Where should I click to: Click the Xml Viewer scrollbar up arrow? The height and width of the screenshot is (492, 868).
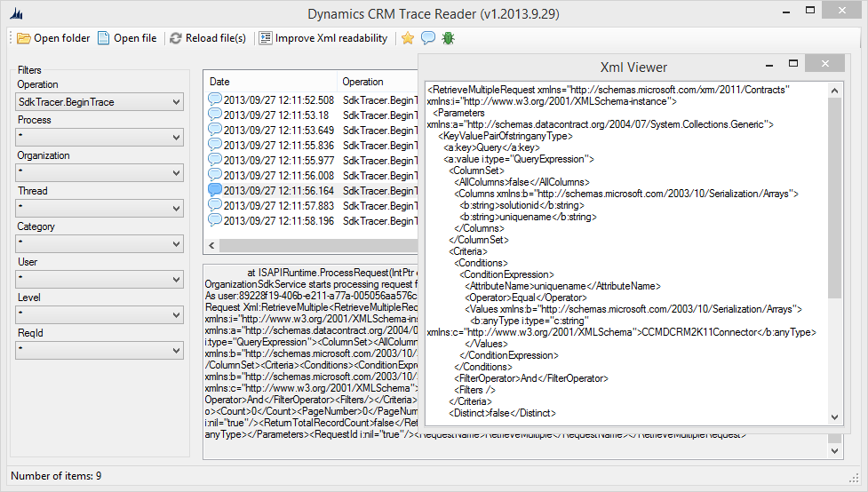pos(835,91)
